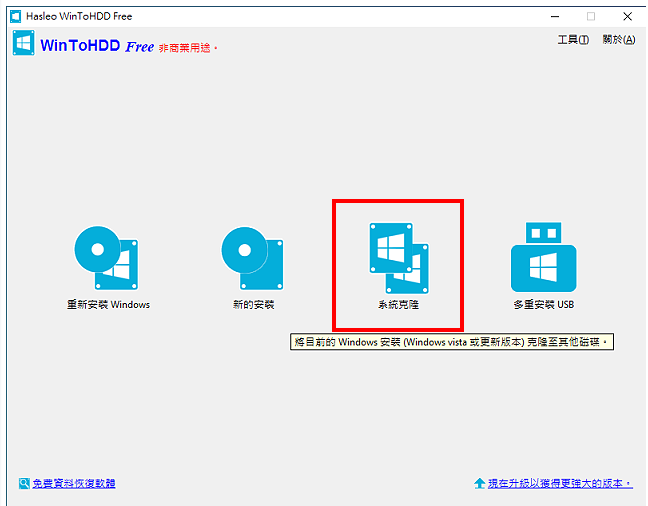Click the WinToHDD Free heading text
Viewport: 648px width, 506px height.
tap(97, 45)
